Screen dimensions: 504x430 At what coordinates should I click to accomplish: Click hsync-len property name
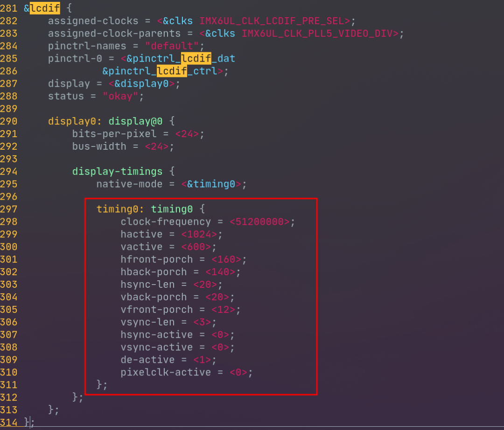pyautogui.click(x=147, y=284)
